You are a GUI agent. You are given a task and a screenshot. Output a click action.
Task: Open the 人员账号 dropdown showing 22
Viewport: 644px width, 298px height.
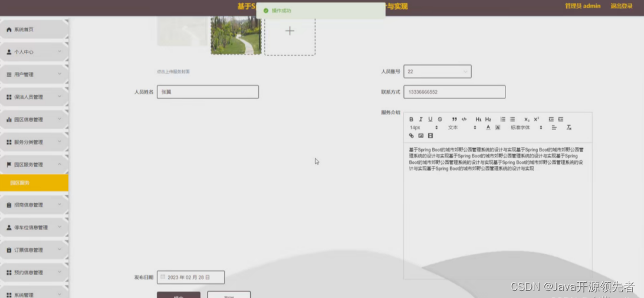438,71
